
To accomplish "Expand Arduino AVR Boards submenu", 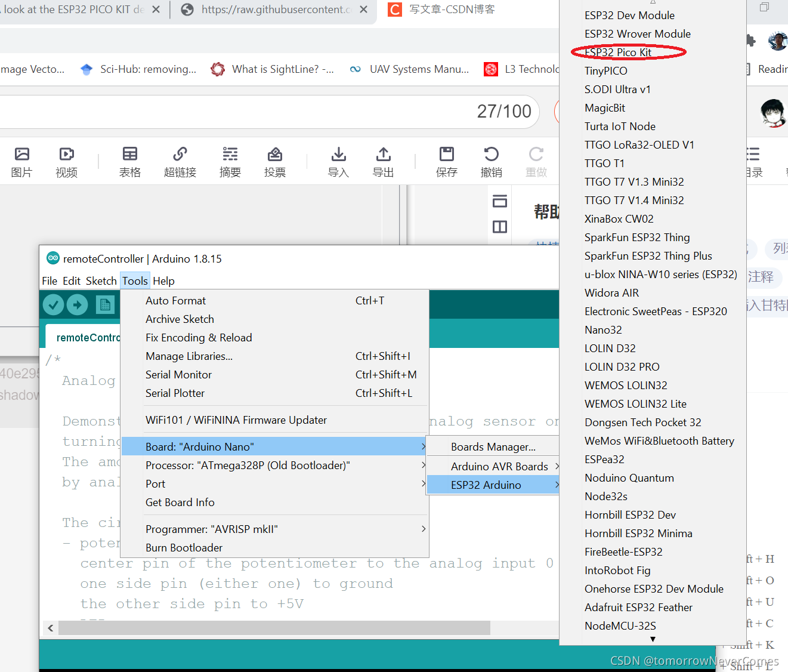I will (493, 467).
